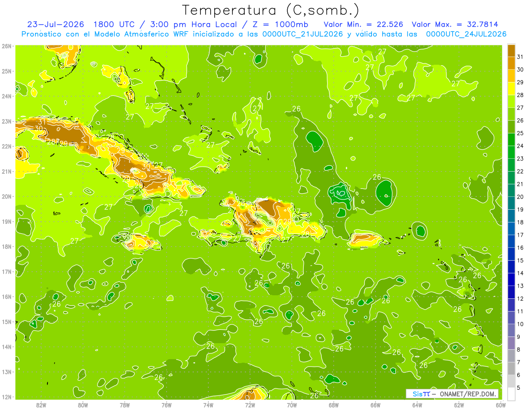Click the '12N' latitude axis label

(x=7, y=397)
